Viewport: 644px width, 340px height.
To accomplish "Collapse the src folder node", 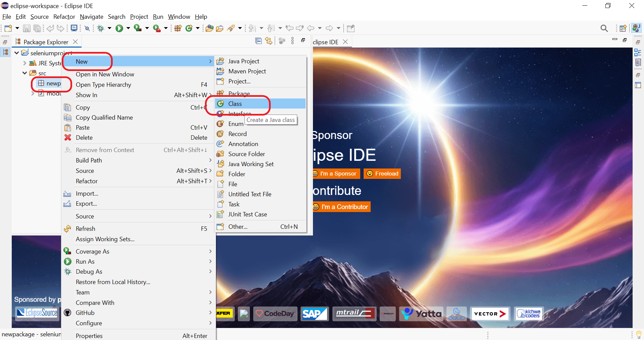I will point(24,73).
